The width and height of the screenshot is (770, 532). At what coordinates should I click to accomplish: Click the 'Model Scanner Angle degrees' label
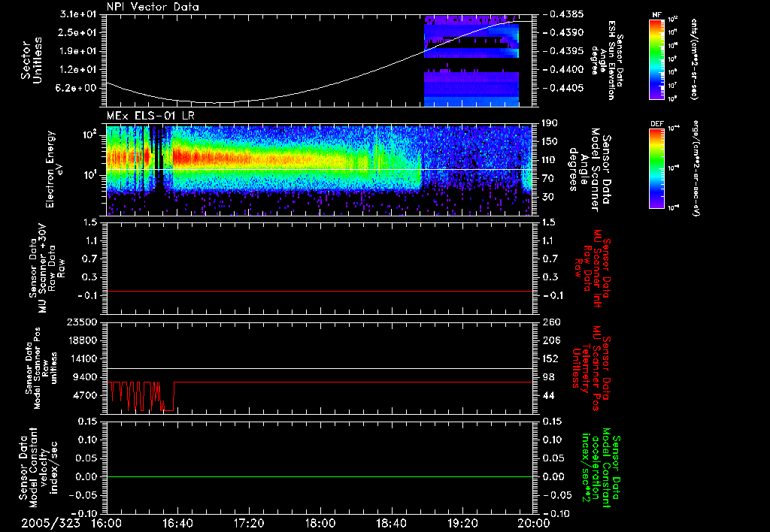tap(590, 169)
